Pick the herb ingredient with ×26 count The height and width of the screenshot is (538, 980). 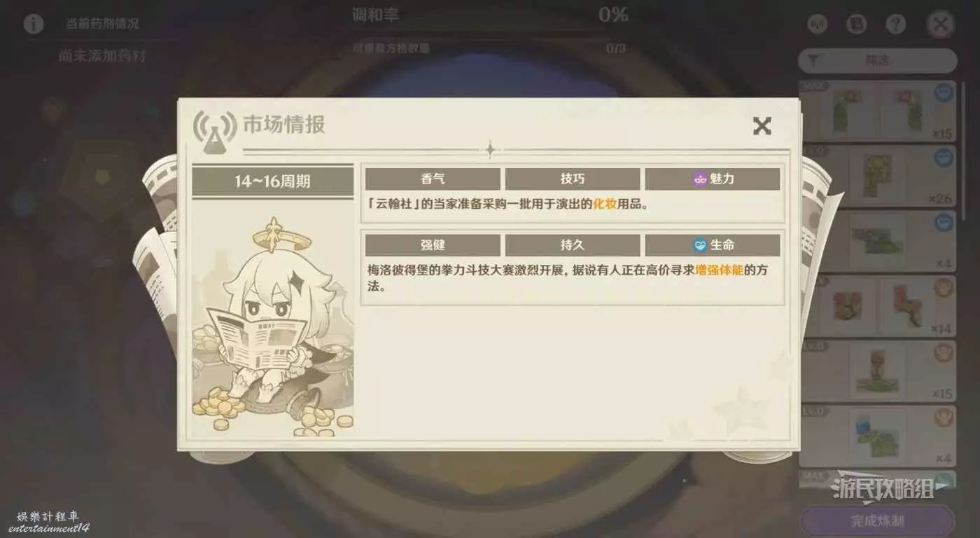pyautogui.click(x=877, y=176)
